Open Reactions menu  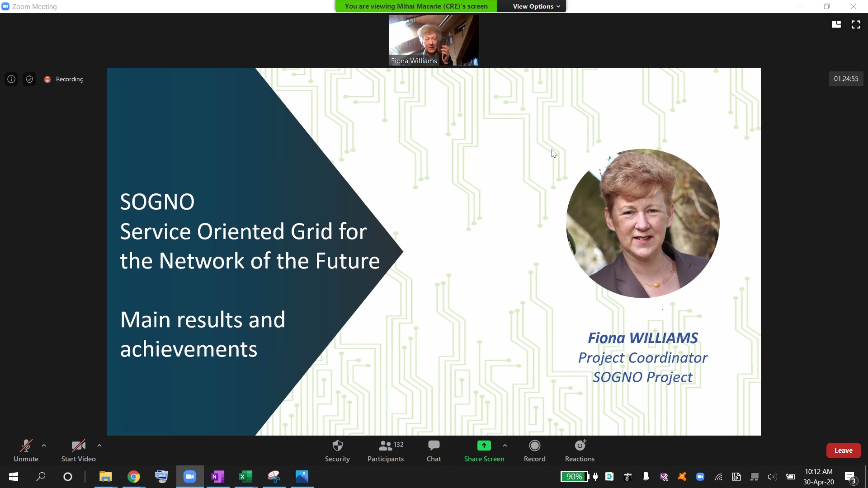[580, 450]
